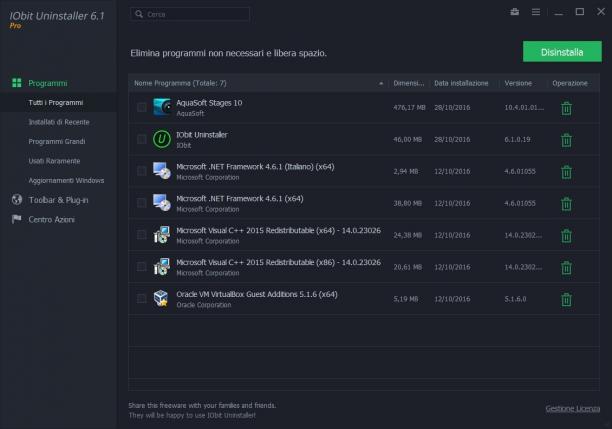Open the toolbox icon in title bar
Viewport: 612px width, 429px height.
point(514,12)
